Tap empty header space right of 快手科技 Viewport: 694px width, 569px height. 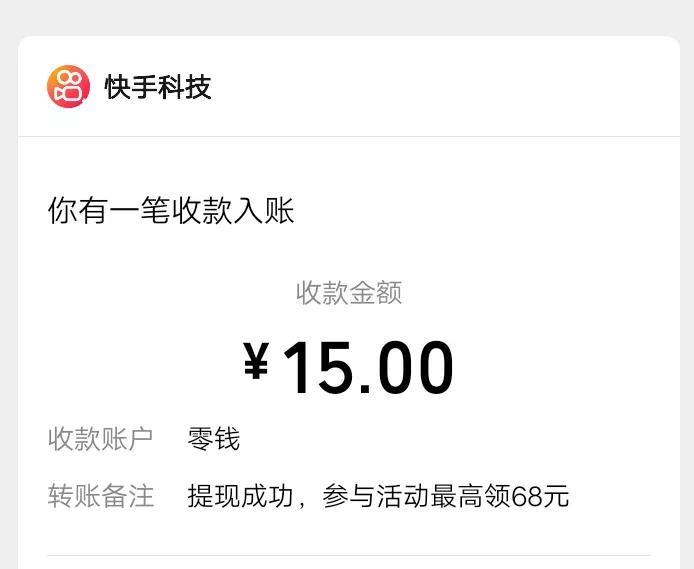(x=443, y=87)
